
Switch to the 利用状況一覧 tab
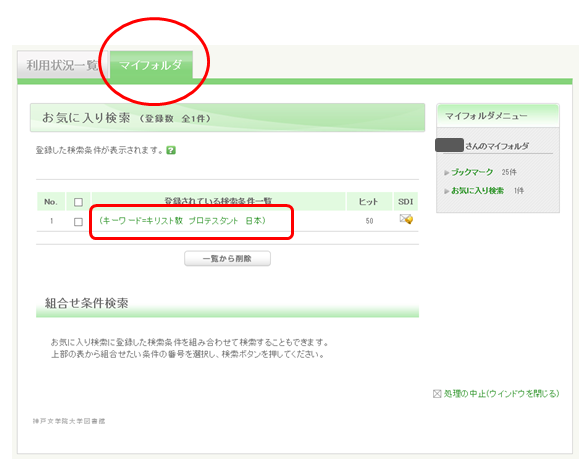tap(62, 65)
